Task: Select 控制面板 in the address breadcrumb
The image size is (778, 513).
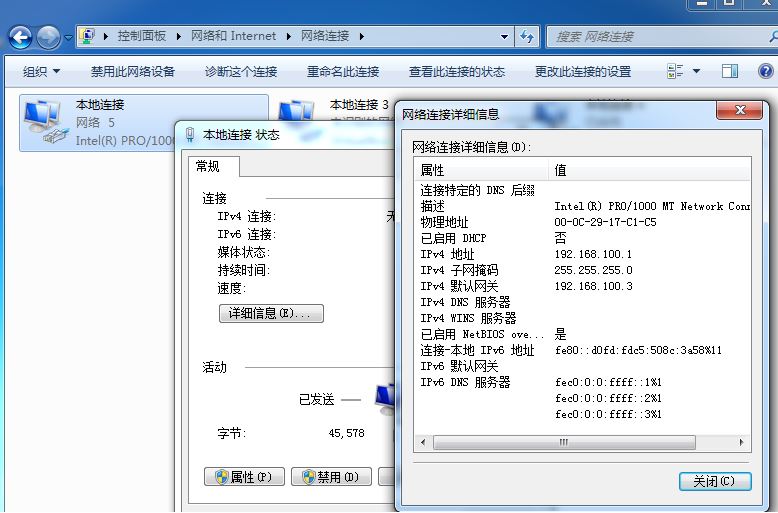Action: tap(141, 36)
